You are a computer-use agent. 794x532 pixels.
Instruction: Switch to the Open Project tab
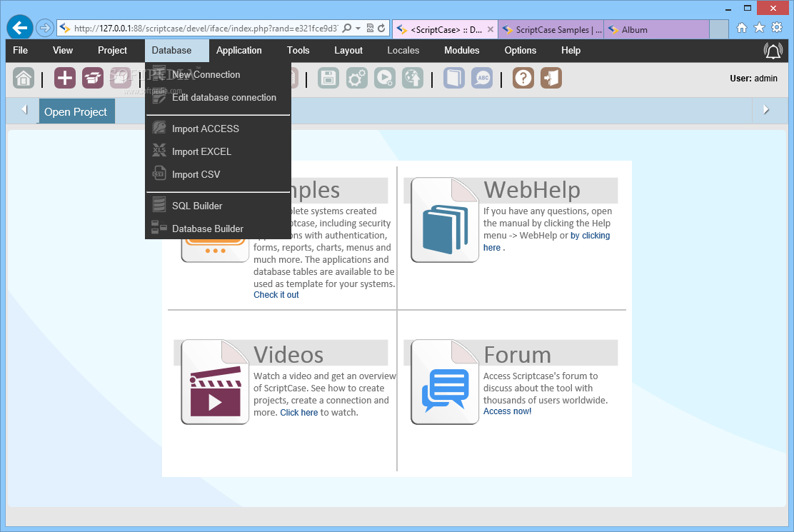click(77, 111)
